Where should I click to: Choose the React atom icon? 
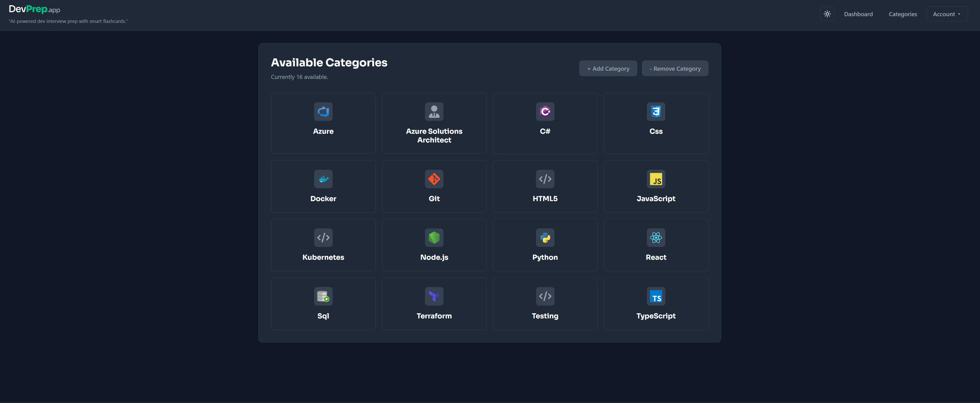pyautogui.click(x=656, y=237)
